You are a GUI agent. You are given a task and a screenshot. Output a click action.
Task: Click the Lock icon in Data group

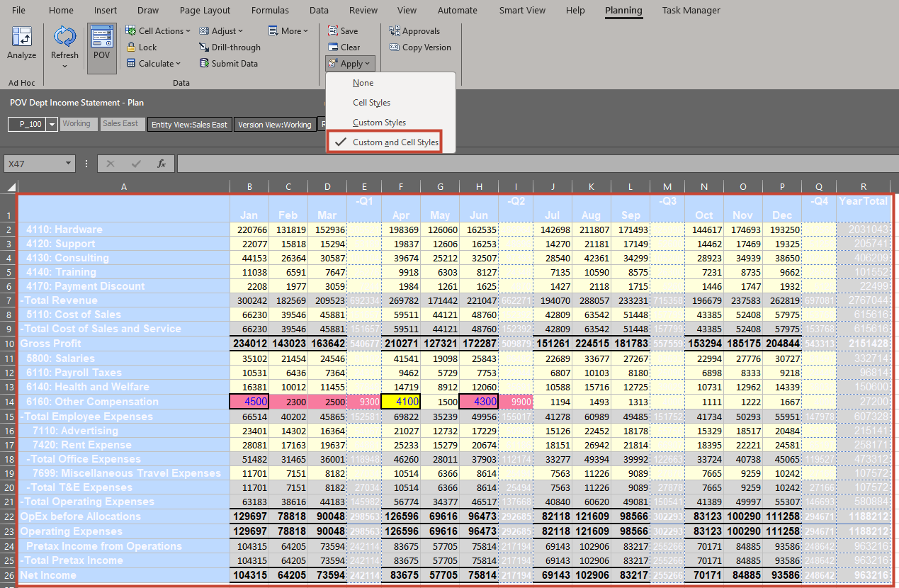click(x=132, y=47)
